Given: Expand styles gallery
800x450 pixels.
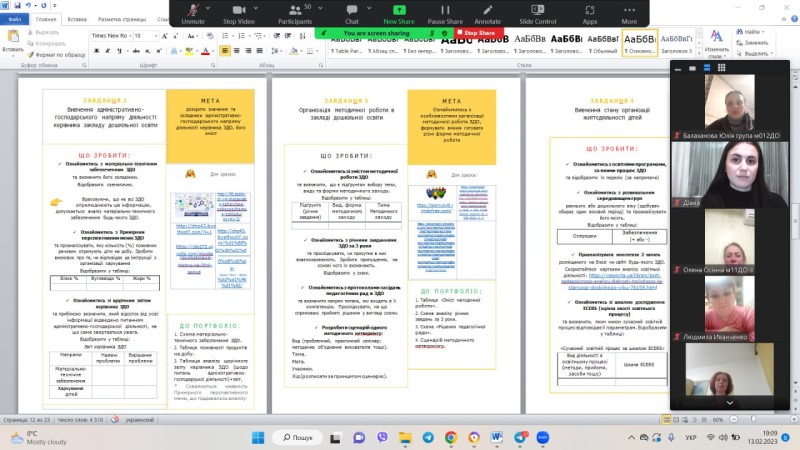Looking at the screenshot, I should coord(699,53).
